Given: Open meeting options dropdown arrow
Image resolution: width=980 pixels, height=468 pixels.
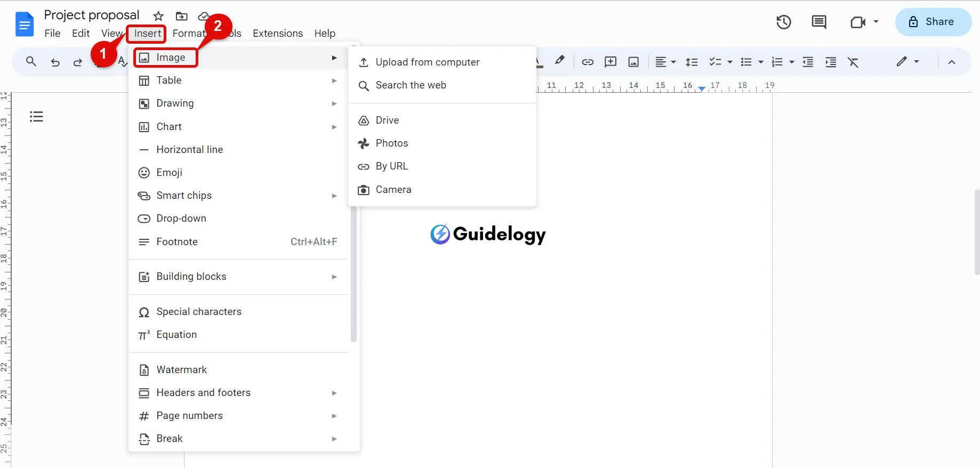Looking at the screenshot, I should click(x=876, y=22).
